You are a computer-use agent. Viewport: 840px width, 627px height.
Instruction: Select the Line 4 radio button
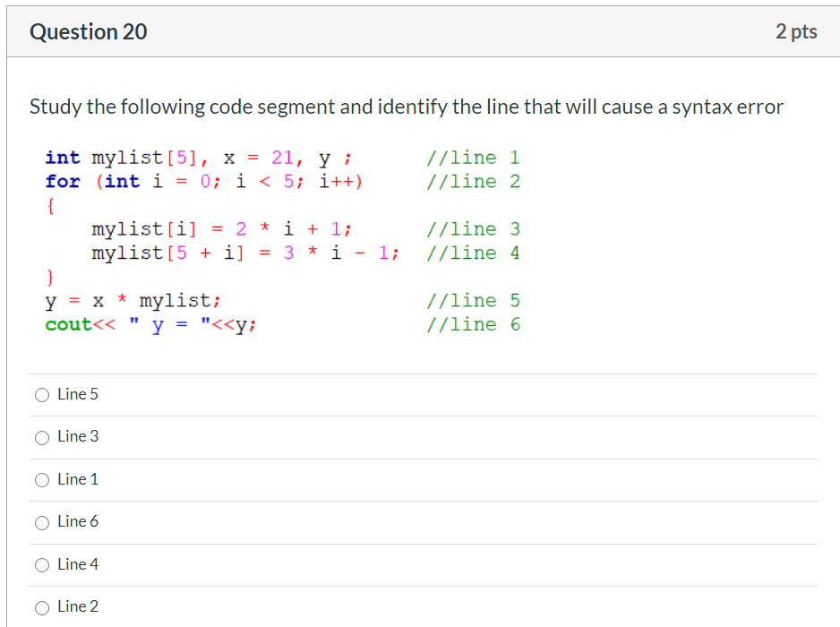point(42,564)
